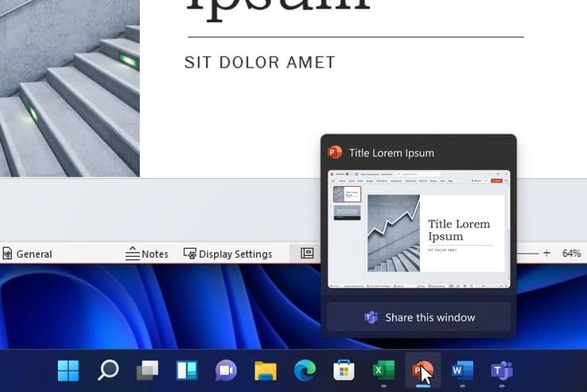Click zoom in plus button

coord(546,253)
